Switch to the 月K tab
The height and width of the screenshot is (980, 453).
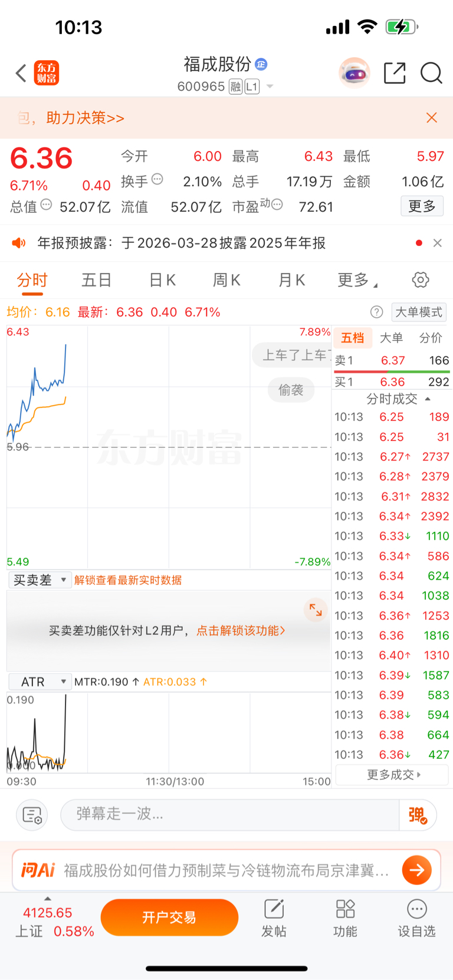(x=292, y=280)
